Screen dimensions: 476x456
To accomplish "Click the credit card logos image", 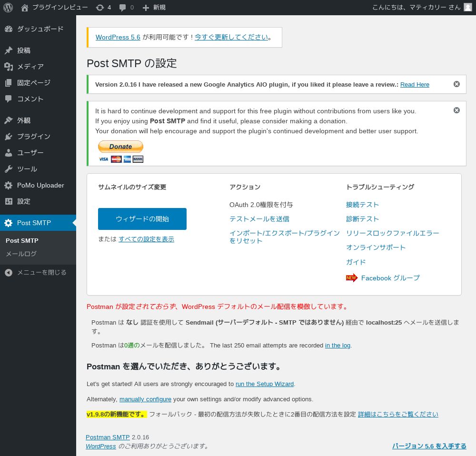I will point(121,159).
